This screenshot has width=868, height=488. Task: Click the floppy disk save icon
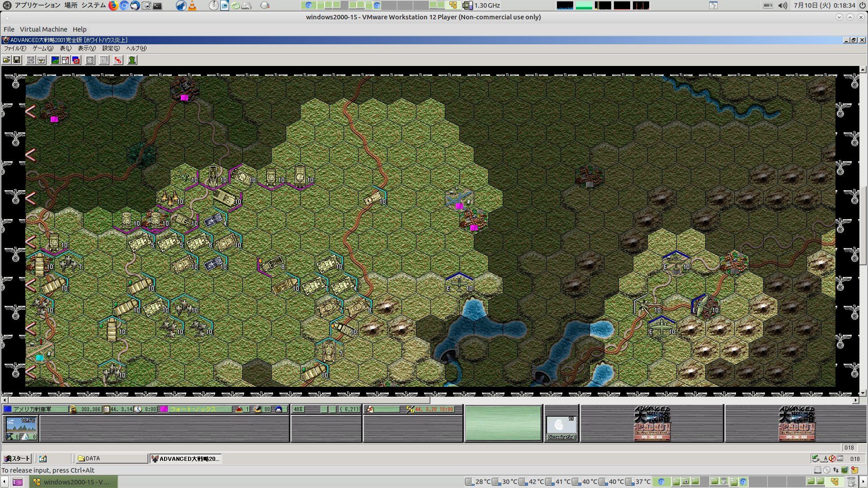coord(17,60)
